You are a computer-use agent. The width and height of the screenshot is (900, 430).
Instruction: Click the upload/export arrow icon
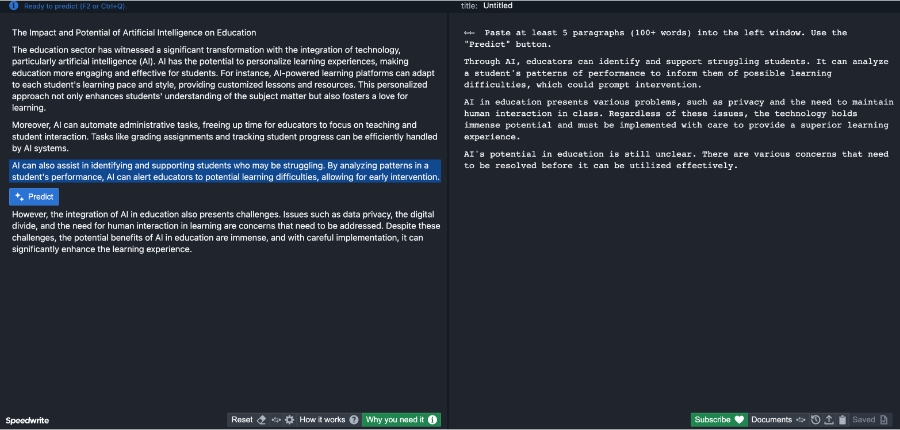coord(829,420)
